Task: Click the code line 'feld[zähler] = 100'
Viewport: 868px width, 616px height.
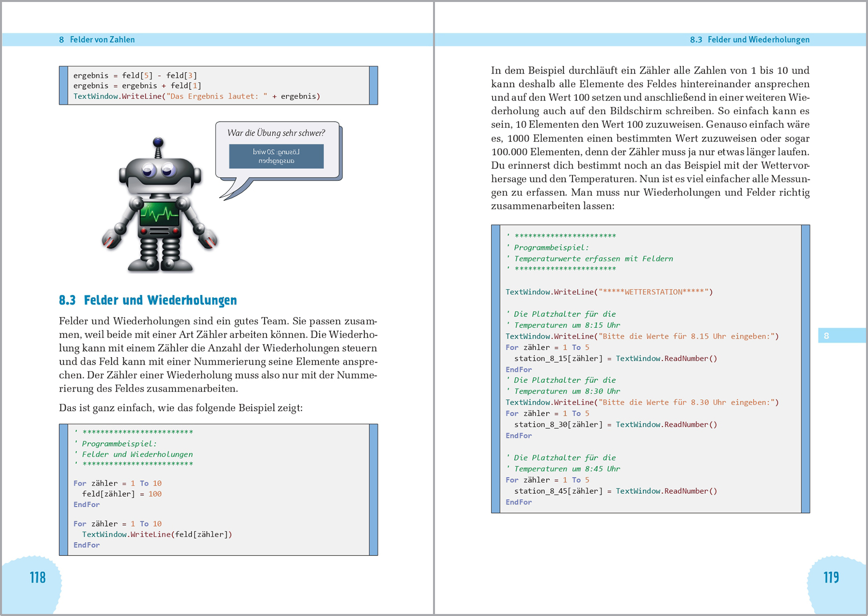Action: [122, 494]
